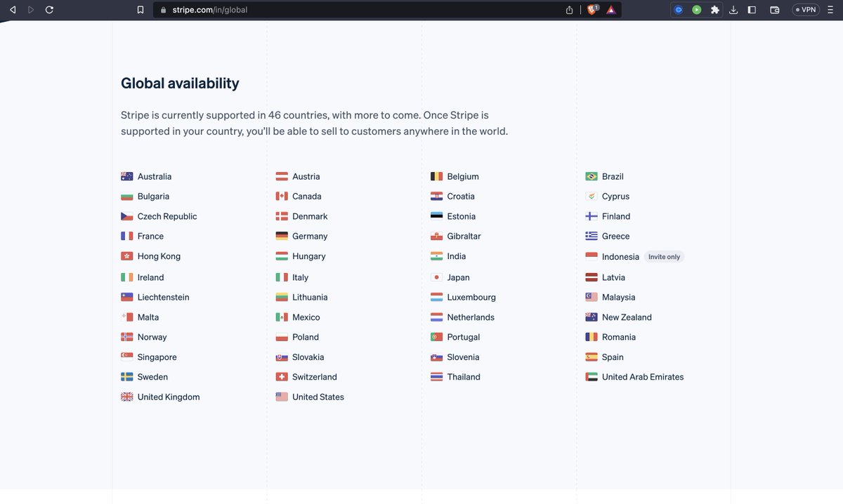
Task: Click the Poland country name
Action: pyautogui.click(x=306, y=337)
